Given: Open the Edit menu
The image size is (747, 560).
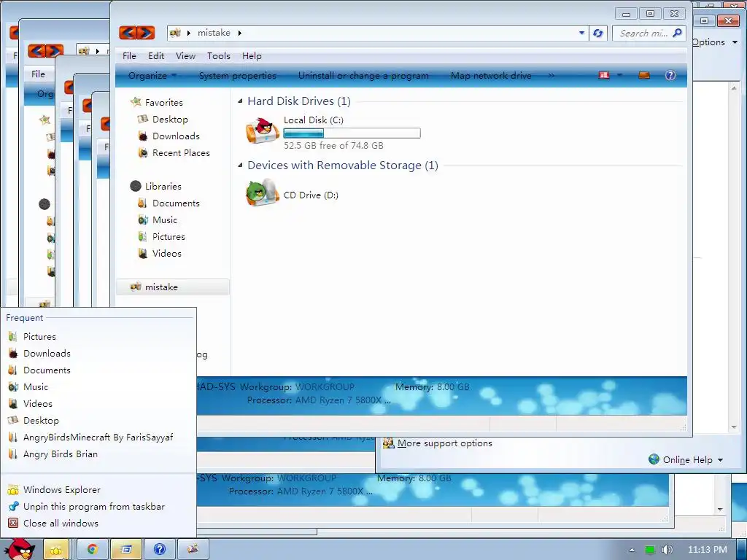Looking at the screenshot, I should (x=156, y=55).
